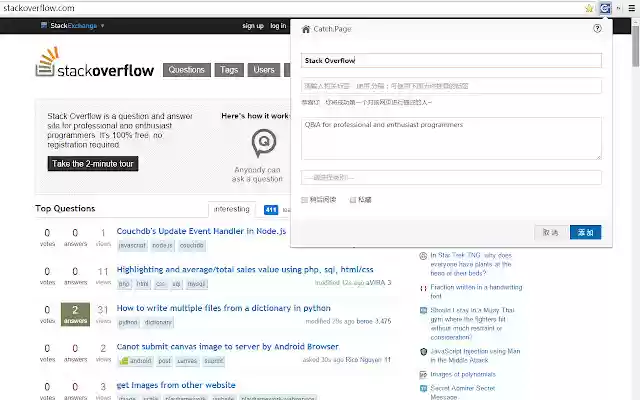Click the Stack Overflow title field in popup

(451, 60)
